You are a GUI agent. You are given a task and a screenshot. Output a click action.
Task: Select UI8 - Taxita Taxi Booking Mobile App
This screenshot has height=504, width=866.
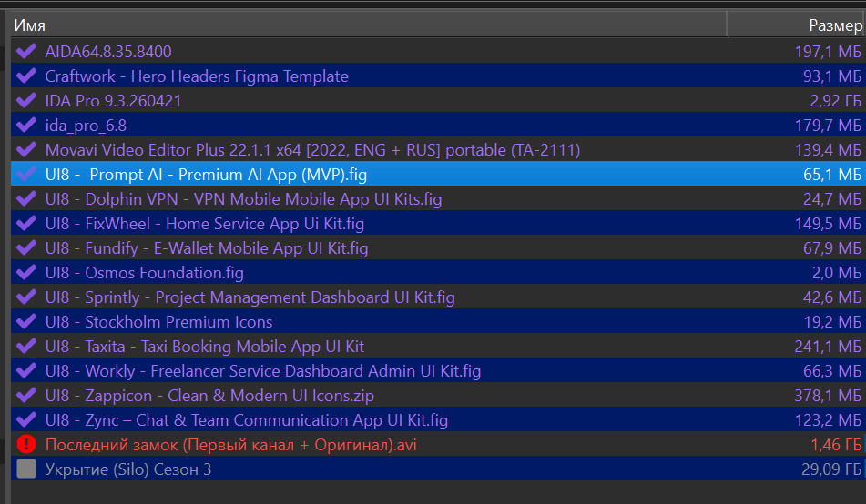point(205,347)
